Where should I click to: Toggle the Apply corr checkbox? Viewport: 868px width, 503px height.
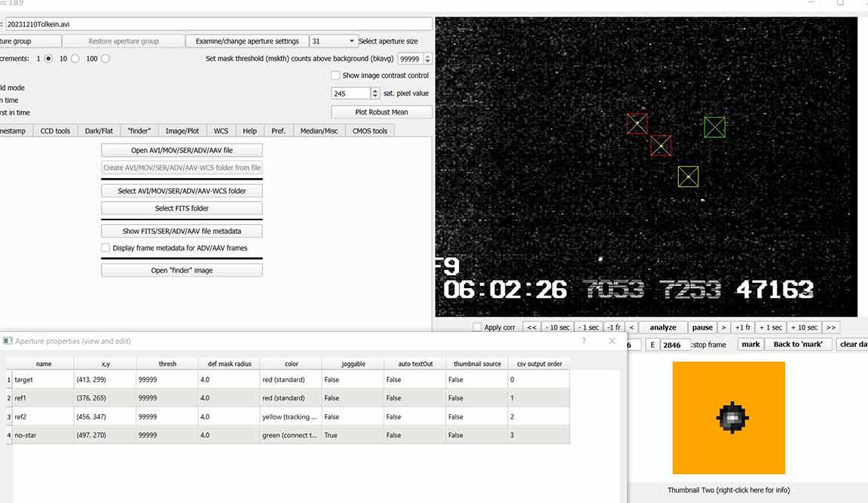(477, 327)
